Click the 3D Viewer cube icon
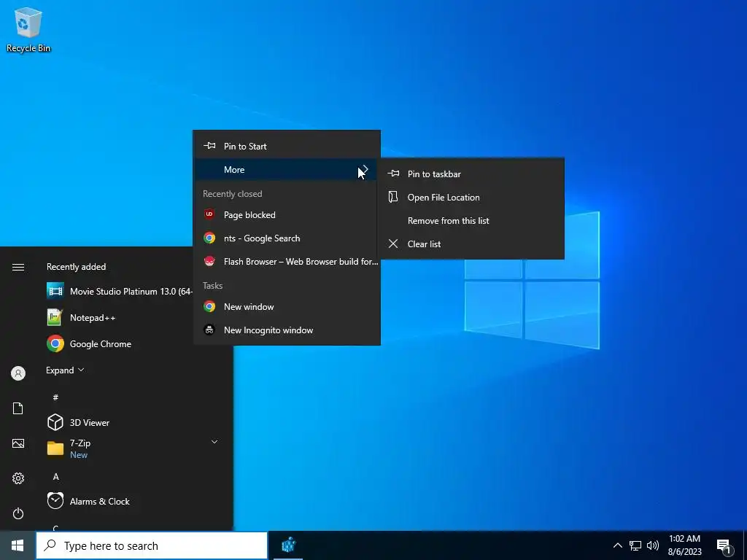Screen dimensions: 747x560 [55, 422]
